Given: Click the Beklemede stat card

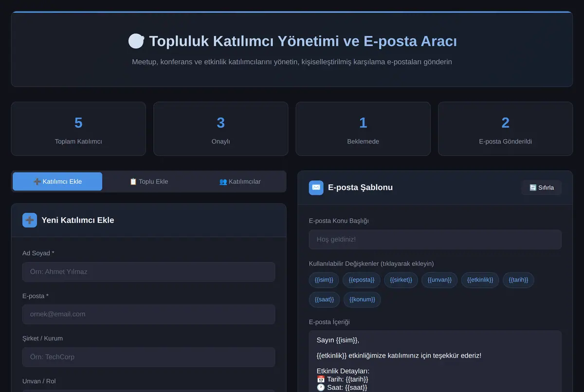Looking at the screenshot, I should coord(363,129).
